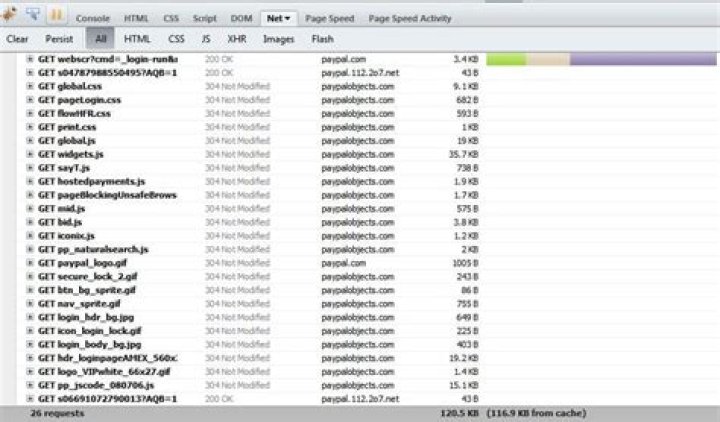Click the Firebug bug icon
Screen dimensions: 720x422
pos(9,15)
